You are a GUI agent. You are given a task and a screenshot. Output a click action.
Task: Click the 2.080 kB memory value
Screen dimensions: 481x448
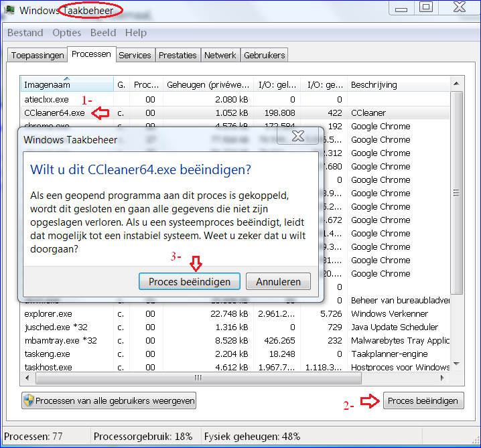tap(232, 99)
